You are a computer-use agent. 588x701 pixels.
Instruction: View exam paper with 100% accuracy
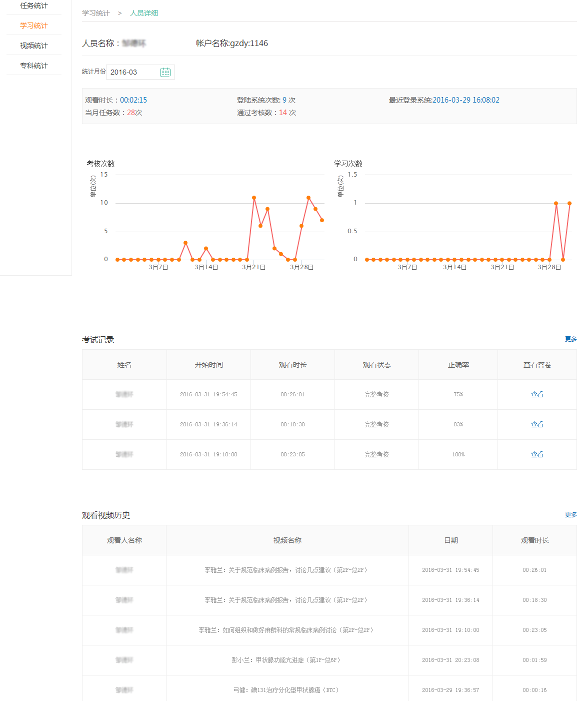tap(537, 455)
